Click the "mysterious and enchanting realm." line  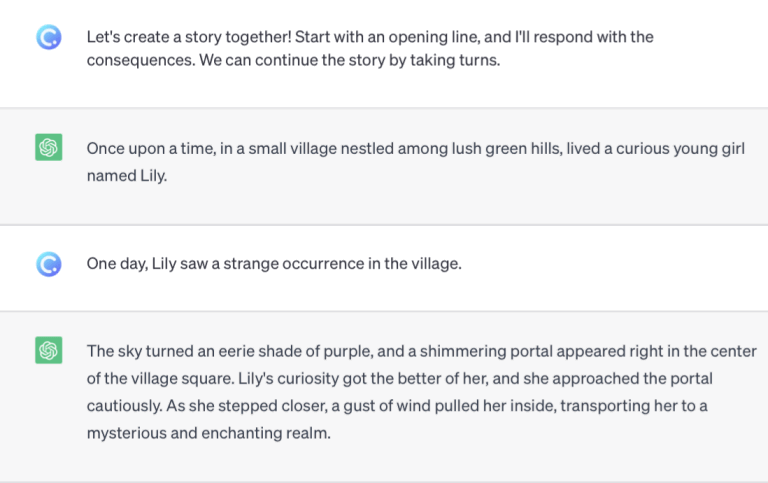click(208, 434)
